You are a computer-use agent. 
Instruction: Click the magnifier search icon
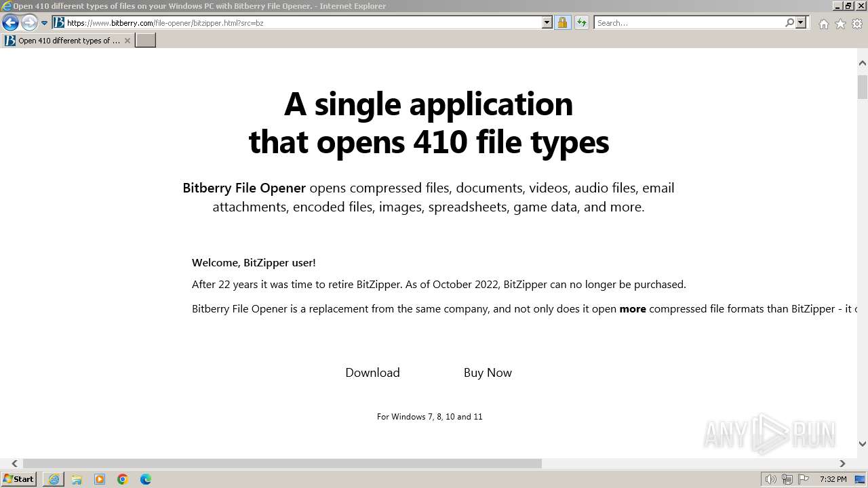tap(789, 22)
